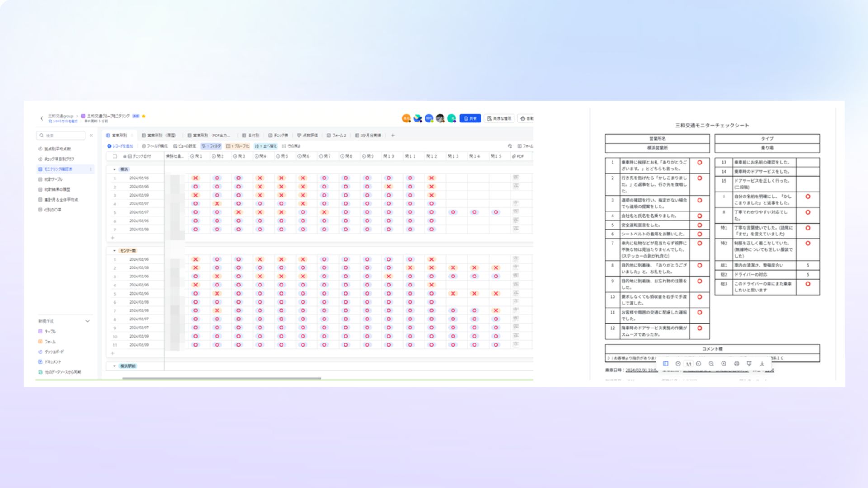Toggle the 1 グループ化 grouping button
Viewport: 868px width, 488px height.
point(238,146)
